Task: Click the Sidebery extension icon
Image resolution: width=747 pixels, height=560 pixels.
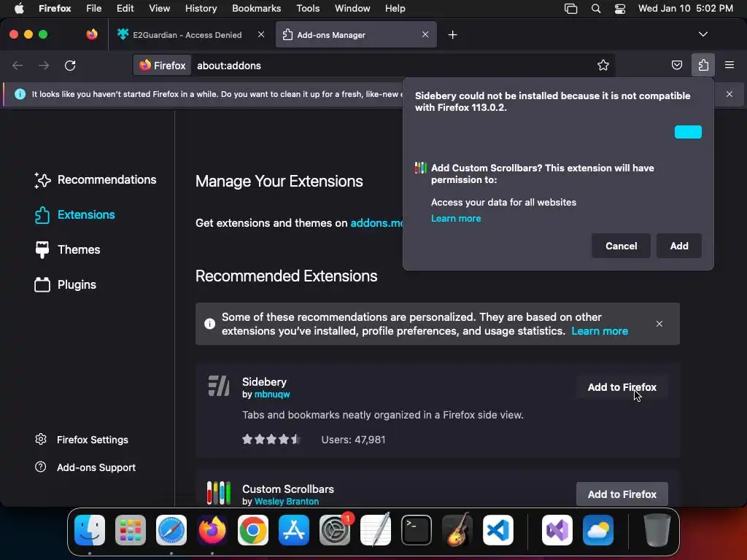Action: click(219, 386)
